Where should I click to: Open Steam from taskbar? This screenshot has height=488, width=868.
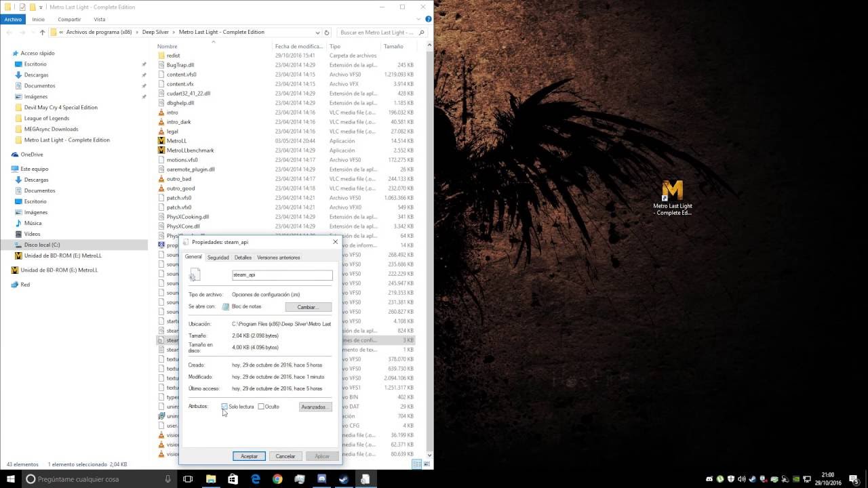[344, 479]
